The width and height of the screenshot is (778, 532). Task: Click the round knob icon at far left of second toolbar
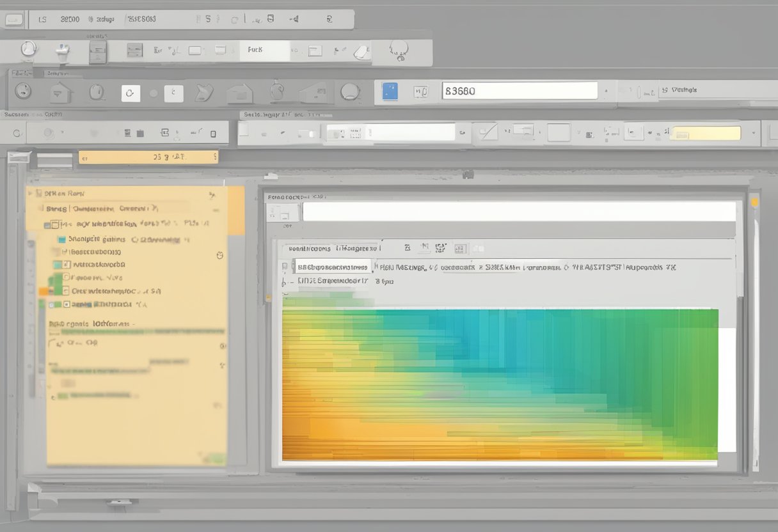28,49
